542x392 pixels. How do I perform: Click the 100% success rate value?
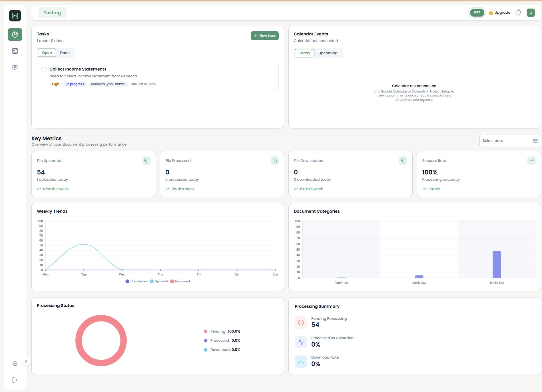[x=430, y=172]
